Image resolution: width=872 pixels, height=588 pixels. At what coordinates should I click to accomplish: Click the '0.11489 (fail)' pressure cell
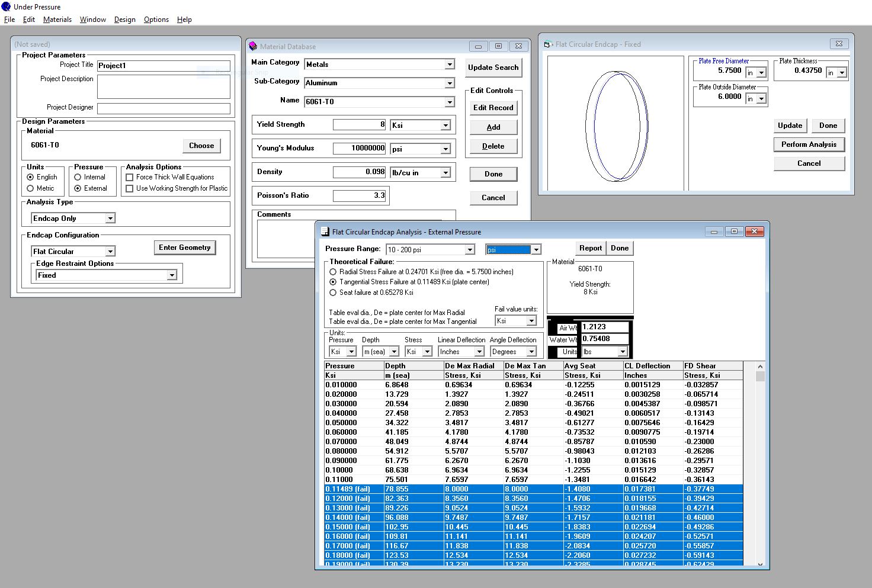coord(354,489)
